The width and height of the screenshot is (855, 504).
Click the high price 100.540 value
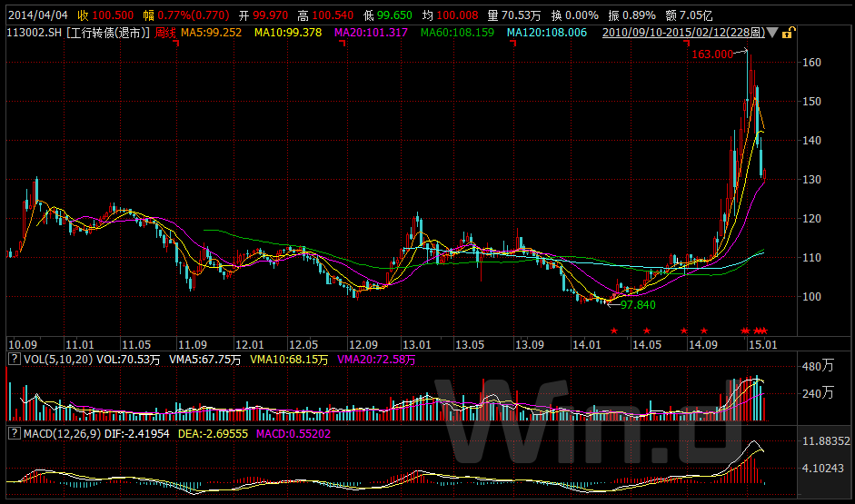[333, 15]
